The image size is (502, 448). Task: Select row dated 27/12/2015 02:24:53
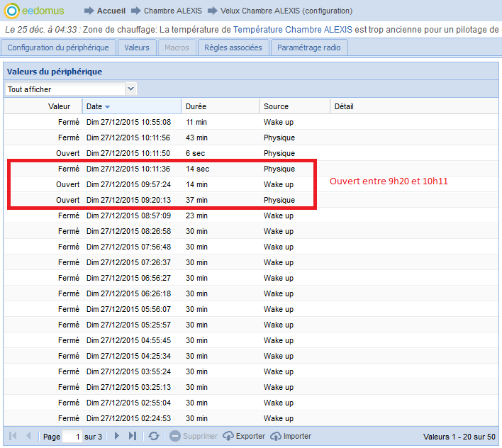[251, 418]
